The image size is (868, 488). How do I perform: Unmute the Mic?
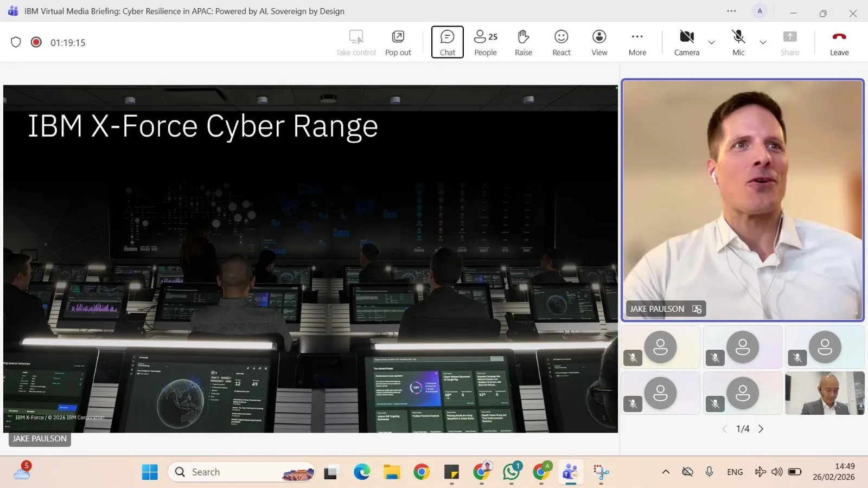tap(738, 42)
